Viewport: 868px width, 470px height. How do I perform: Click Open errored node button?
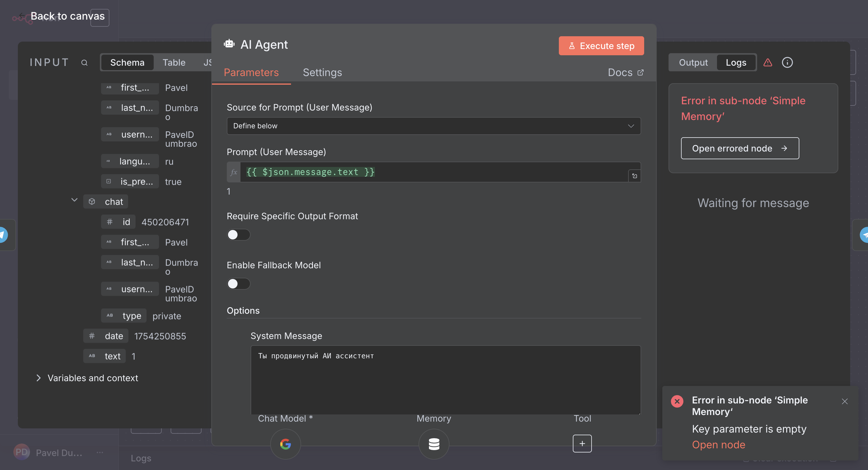tap(739, 148)
